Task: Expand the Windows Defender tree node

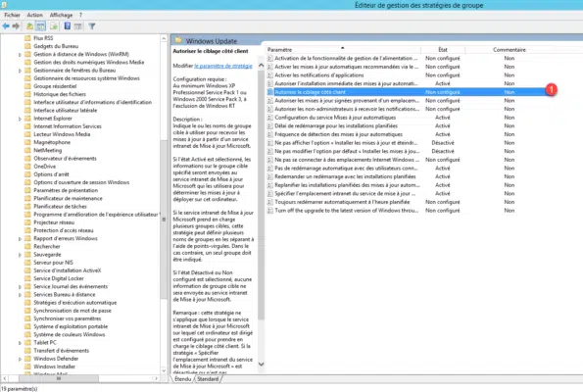Action: (x=20, y=359)
